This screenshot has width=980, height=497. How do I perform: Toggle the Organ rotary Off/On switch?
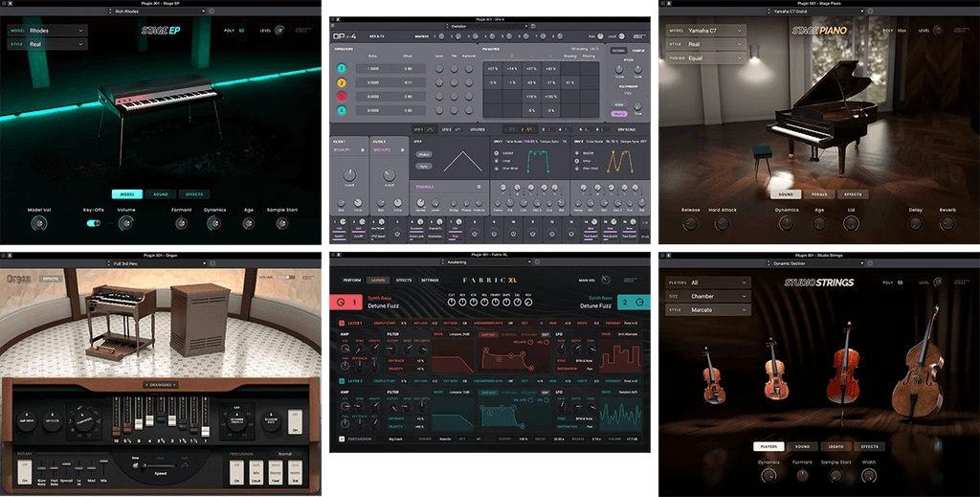[24, 472]
